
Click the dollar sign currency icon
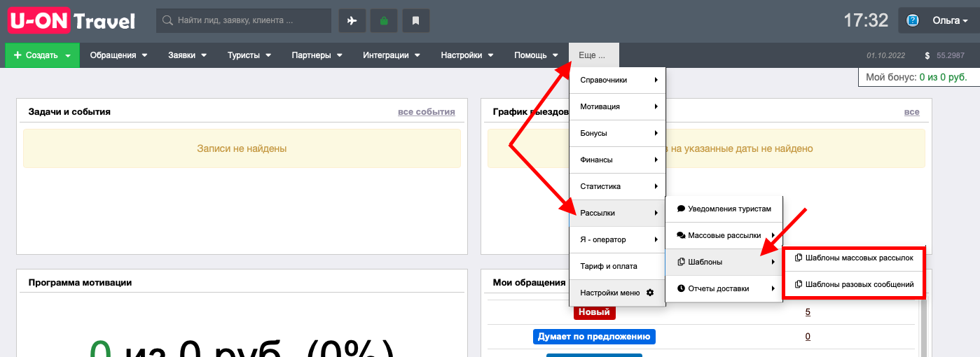[927, 55]
